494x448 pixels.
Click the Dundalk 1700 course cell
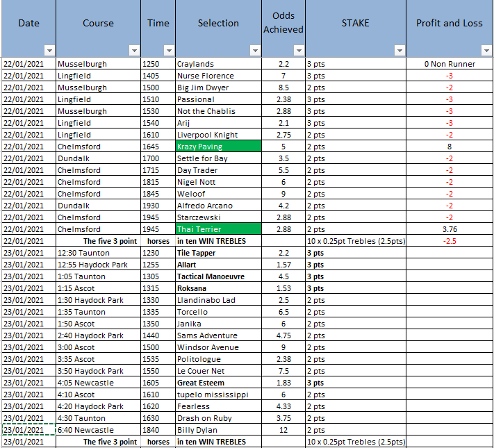(x=98, y=158)
